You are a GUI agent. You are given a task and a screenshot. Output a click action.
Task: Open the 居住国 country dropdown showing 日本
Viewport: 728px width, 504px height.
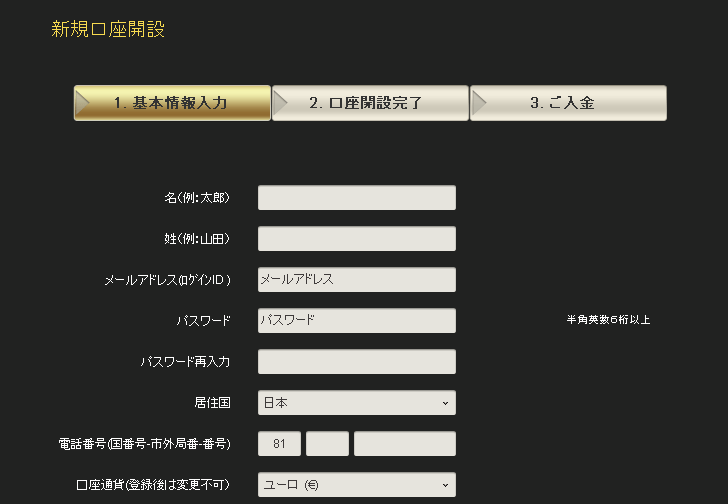tap(357, 402)
